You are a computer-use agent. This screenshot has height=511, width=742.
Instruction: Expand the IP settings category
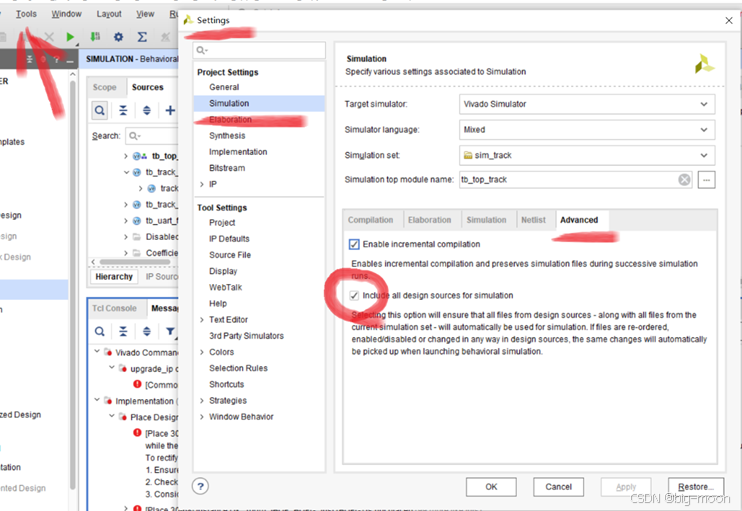(202, 184)
